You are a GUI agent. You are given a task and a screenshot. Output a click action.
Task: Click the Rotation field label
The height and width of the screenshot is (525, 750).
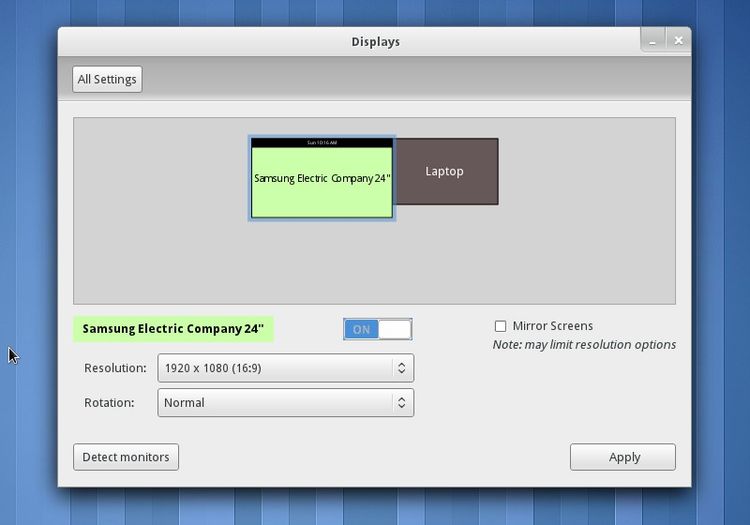109,402
